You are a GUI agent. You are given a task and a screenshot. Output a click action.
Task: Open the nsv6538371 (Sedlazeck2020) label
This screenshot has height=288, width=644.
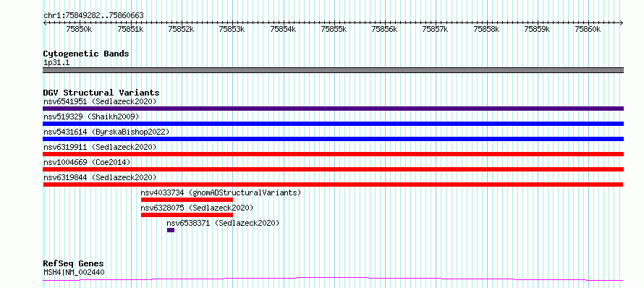click(223, 223)
